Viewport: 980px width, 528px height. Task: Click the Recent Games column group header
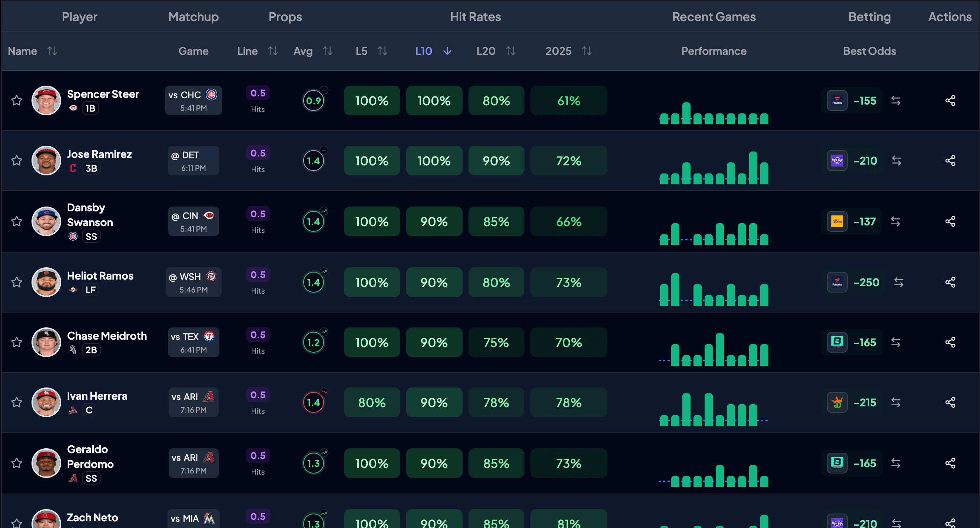click(714, 17)
